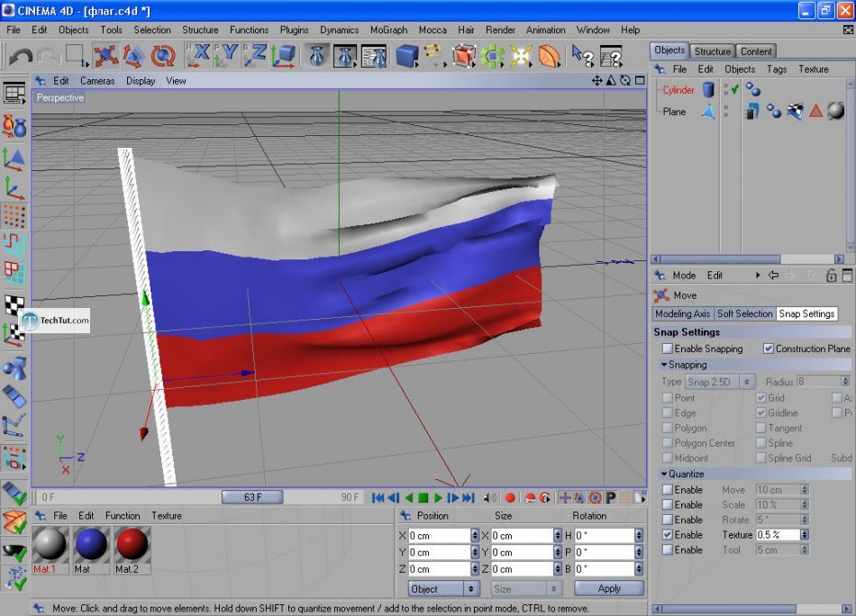Stop animation playback green square

(x=423, y=498)
